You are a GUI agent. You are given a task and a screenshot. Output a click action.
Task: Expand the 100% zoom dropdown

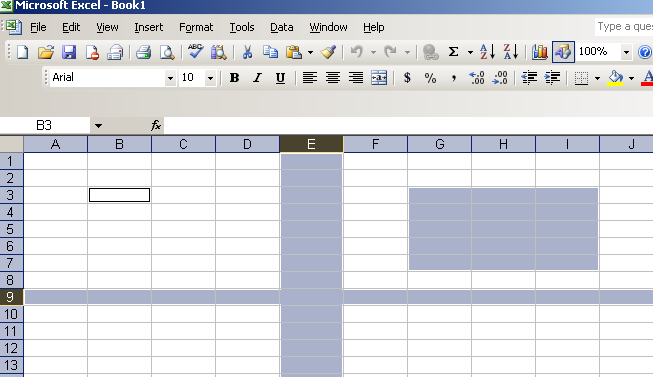coord(626,52)
